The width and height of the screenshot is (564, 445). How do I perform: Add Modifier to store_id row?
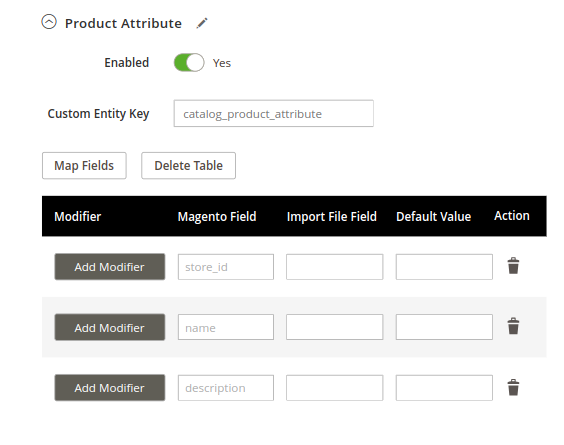[x=110, y=267]
